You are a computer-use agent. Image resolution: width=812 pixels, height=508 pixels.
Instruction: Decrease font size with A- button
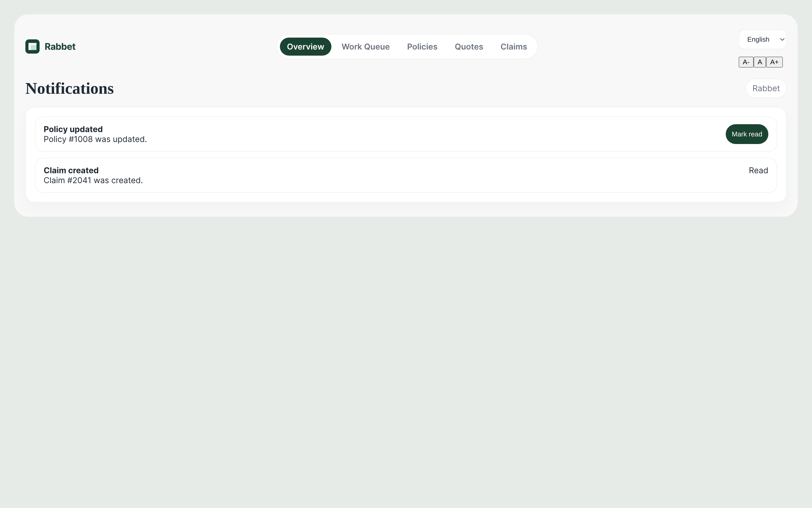(x=746, y=62)
